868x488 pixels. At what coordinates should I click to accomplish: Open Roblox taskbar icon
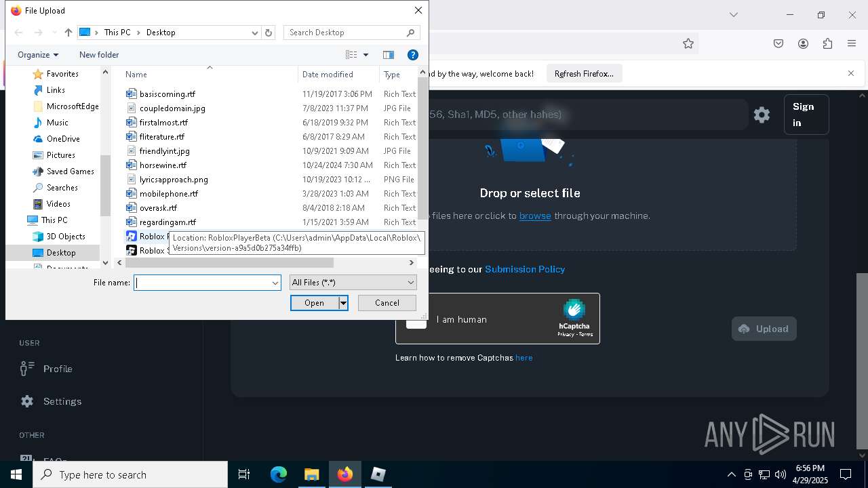(x=378, y=474)
